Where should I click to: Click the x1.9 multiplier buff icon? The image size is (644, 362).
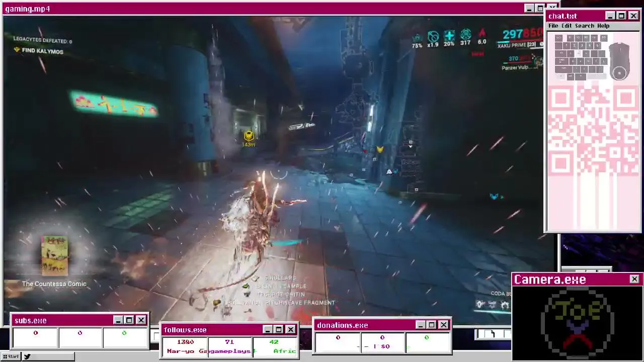coord(433,36)
